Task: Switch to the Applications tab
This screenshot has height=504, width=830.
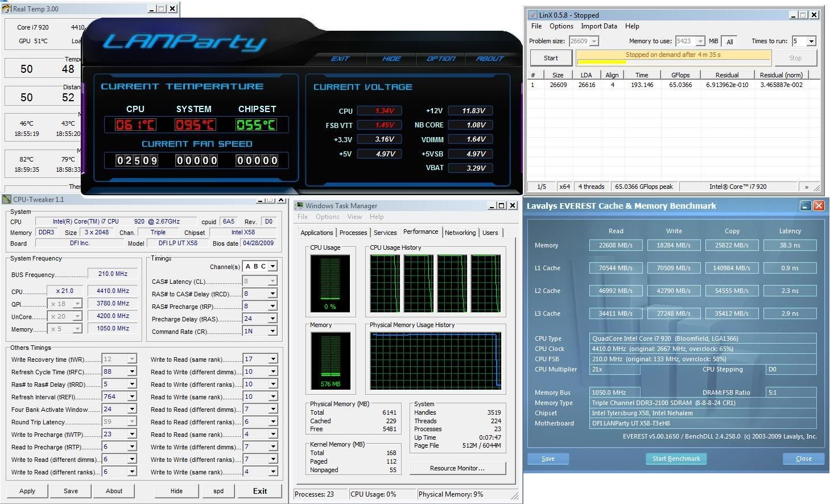Action: tap(317, 233)
